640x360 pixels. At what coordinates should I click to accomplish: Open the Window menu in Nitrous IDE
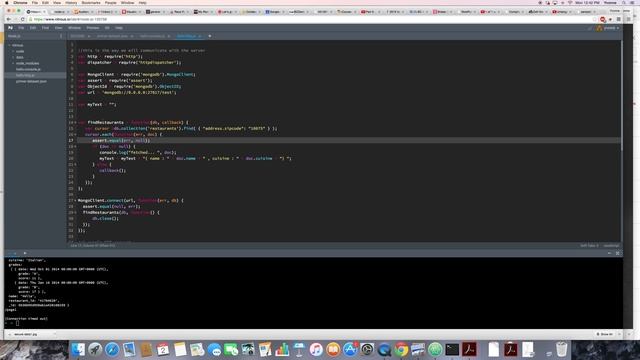(x=74, y=28)
